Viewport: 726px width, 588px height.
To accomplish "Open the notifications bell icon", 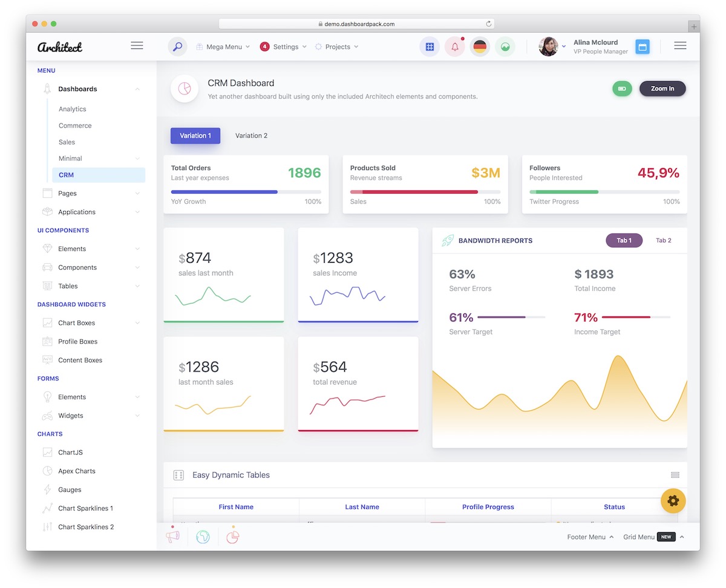I will (x=454, y=47).
